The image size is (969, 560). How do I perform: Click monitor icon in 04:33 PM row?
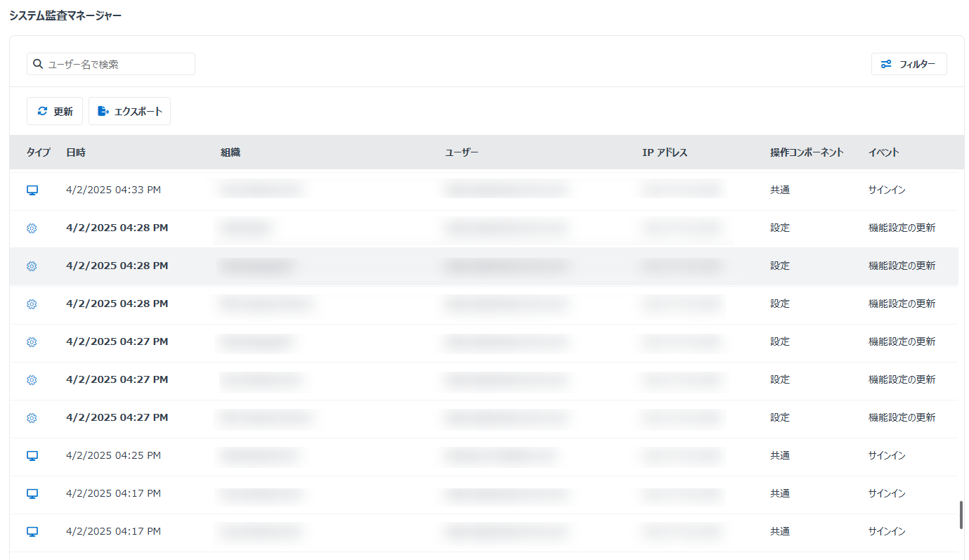(32, 190)
